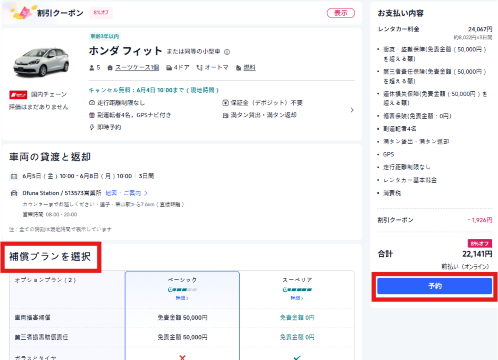Image resolution: width=498 pixels, height=360 pixels.
Task: Click the 国内チェーン label
Action: pyautogui.click(x=49, y=95)
